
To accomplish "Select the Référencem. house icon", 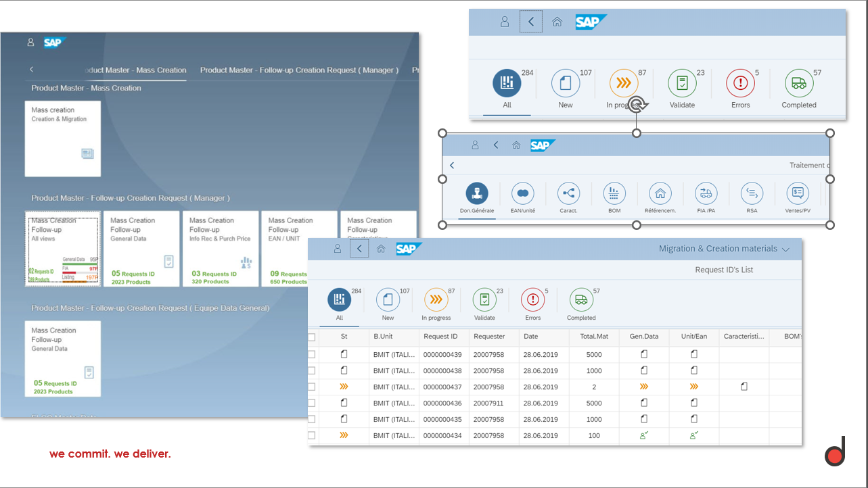I will tap(660, 194).
